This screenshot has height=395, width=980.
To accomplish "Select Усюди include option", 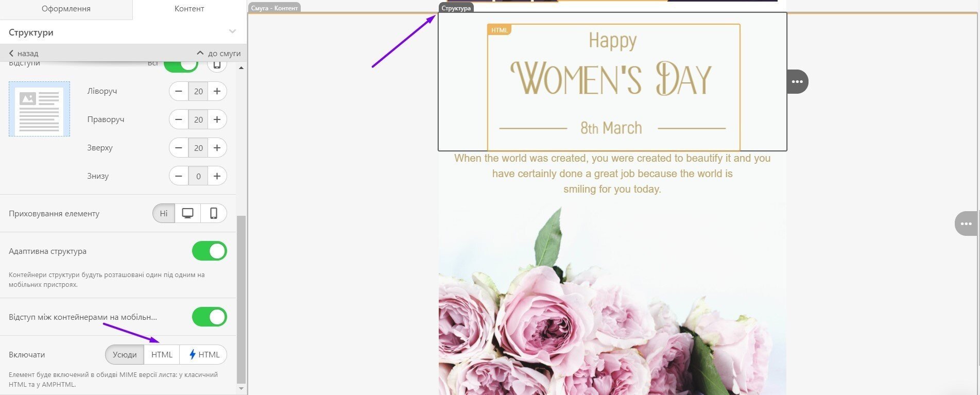I will (x=125, y=354).
